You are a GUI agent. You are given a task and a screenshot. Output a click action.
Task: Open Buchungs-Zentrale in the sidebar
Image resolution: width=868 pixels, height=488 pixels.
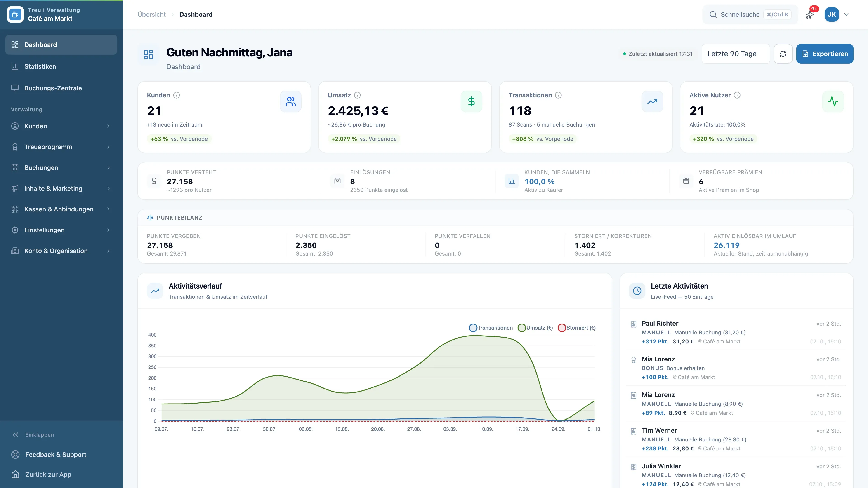click(61, 88)
